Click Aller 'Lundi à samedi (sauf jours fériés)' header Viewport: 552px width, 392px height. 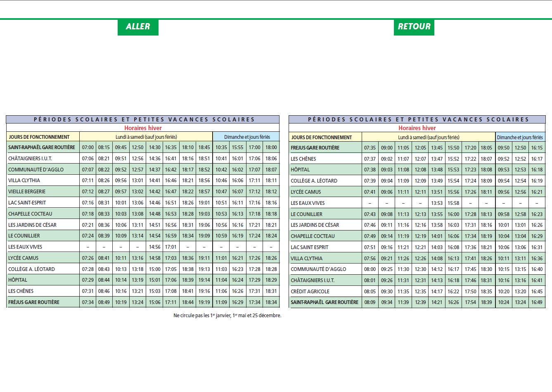pyautogui.click(x=146, y=137)
